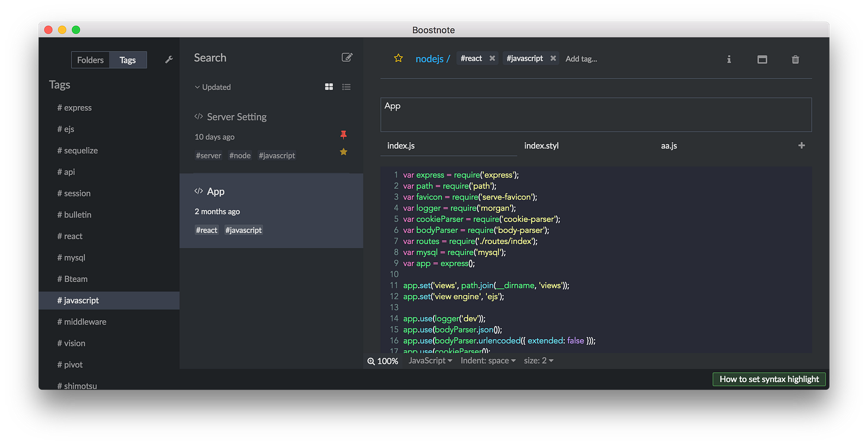Close the Boostnote window

(x=48, y=30)
